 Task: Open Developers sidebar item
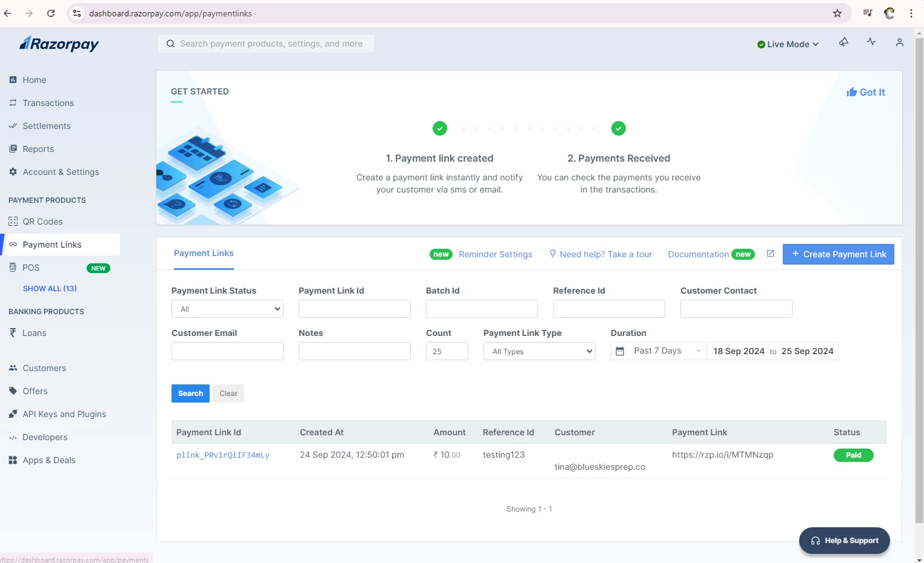click(45, 437)
